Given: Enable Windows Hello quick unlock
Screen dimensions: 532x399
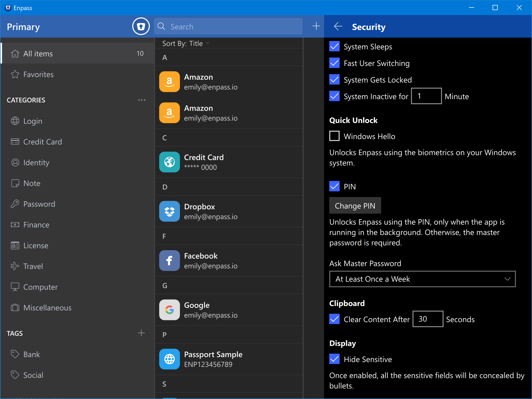Looking at the screenshot, I should point(334,136).
